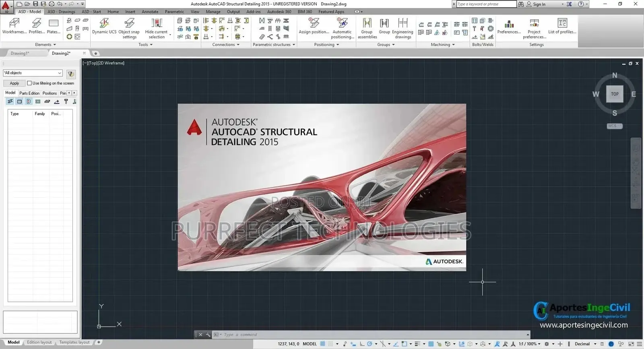Click the Open folder icon in quick access toolbar
Image resolution: width=644 pixels, height=349 pixels.
[x=27, y=4]
